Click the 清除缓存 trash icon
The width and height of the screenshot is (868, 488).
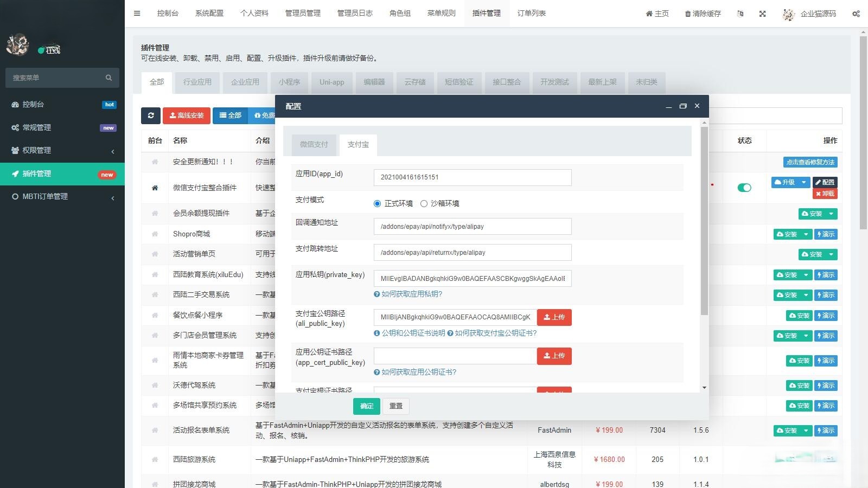click(x=688, y=14)
